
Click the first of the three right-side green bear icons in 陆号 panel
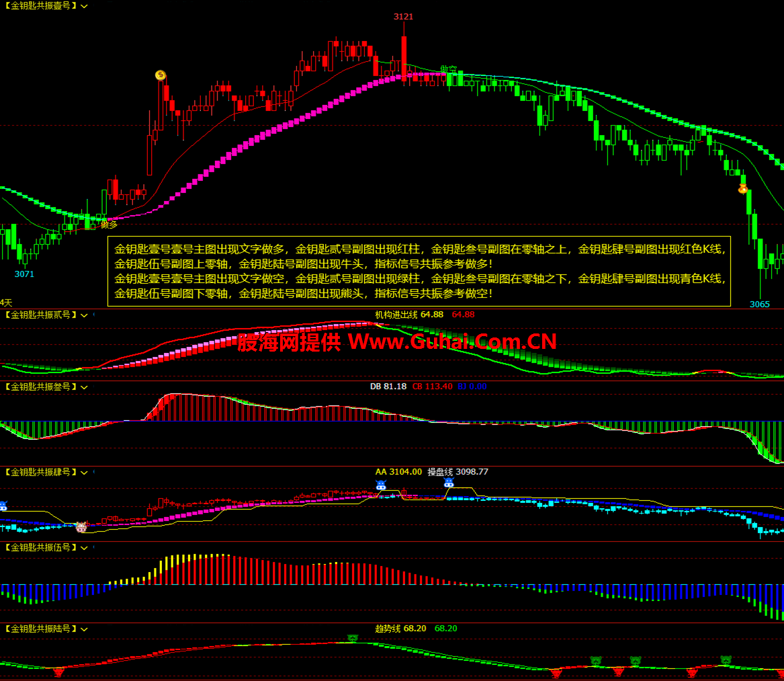tap(595, 661)
